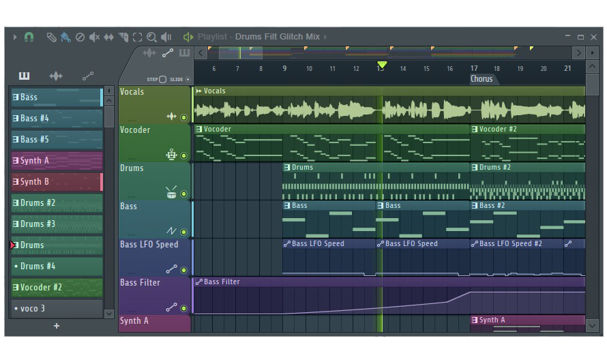Select the Slip tool
The height and width of the screenshot is (364, 607).
tap(108, 37)
